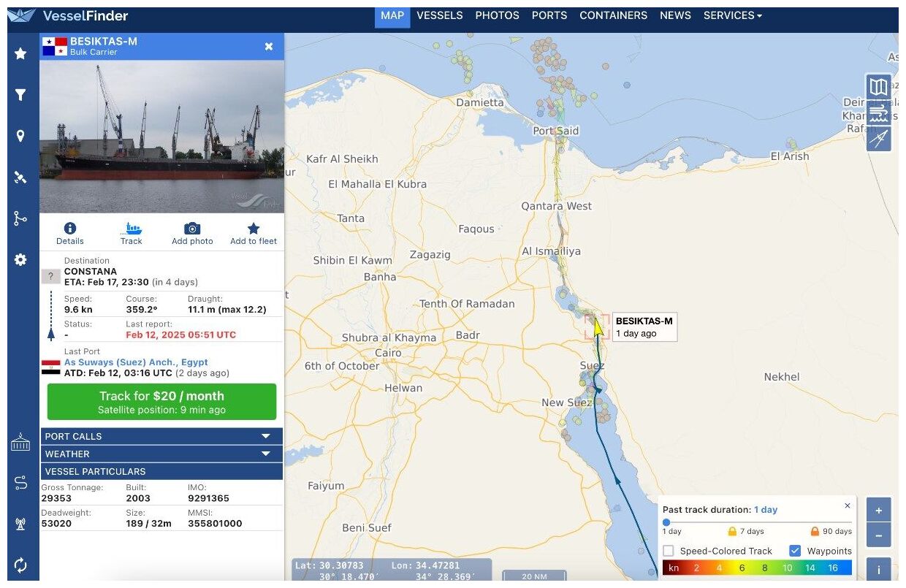Viewport: 906px width, 588px height.
Task: Click the destination CONSTANA text
Action: pos(91,272)
